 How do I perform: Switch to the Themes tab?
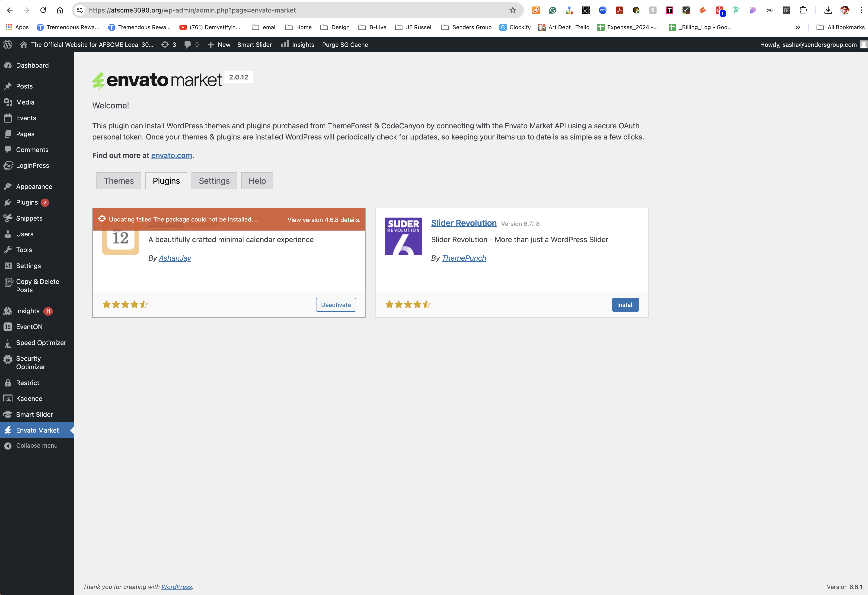click(119, 181)
